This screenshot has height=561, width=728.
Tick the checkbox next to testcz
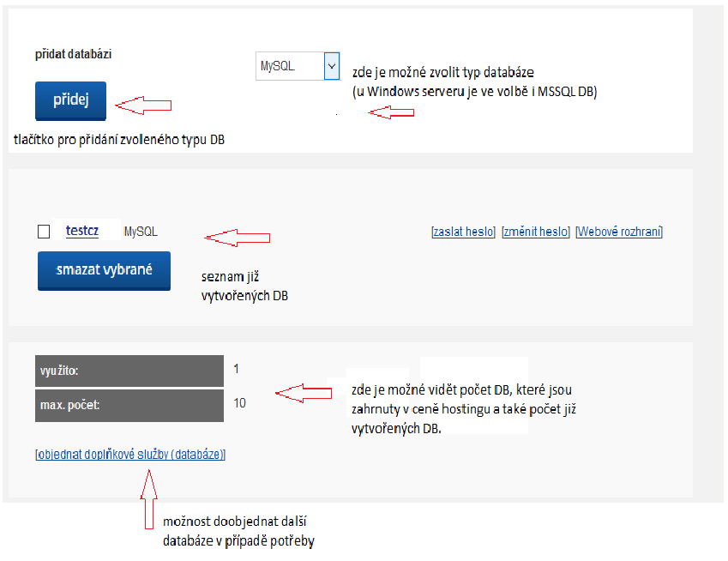[x=44, y=232]
